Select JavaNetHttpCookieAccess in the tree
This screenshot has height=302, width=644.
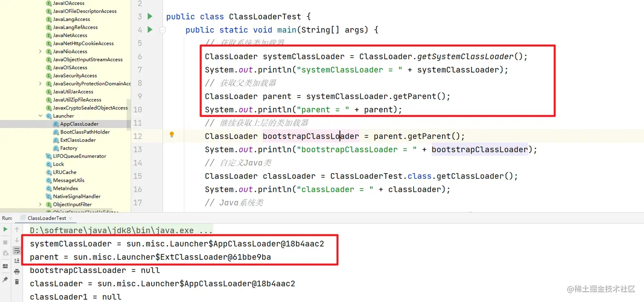[x=83, y=44]
